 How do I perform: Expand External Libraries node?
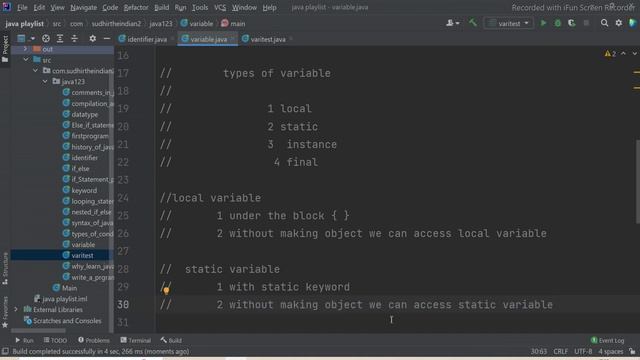16,309
